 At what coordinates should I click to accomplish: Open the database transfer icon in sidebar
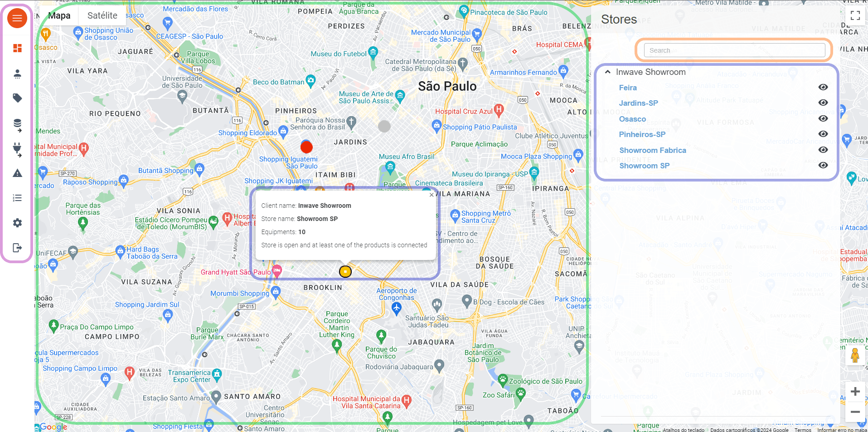point(17,125)
